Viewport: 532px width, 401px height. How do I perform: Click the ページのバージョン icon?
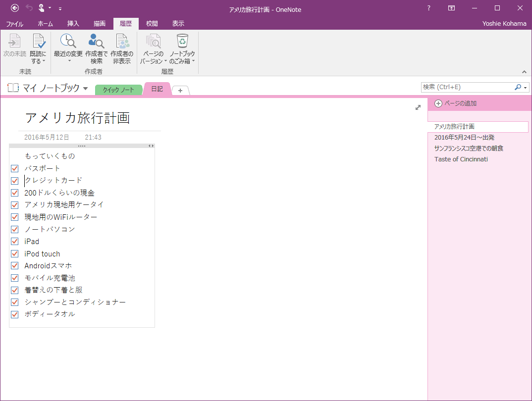click(x=153, y=41)
